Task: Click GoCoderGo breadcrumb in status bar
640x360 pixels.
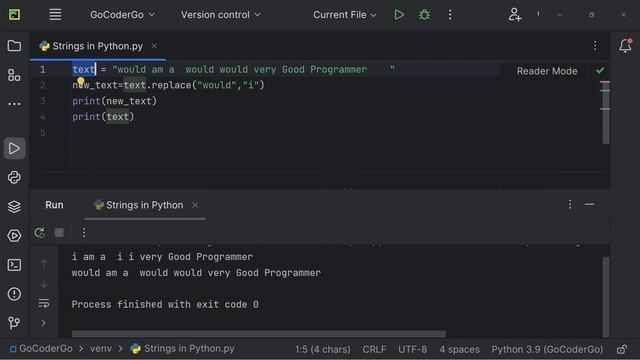Action: (x=41, y=349)
